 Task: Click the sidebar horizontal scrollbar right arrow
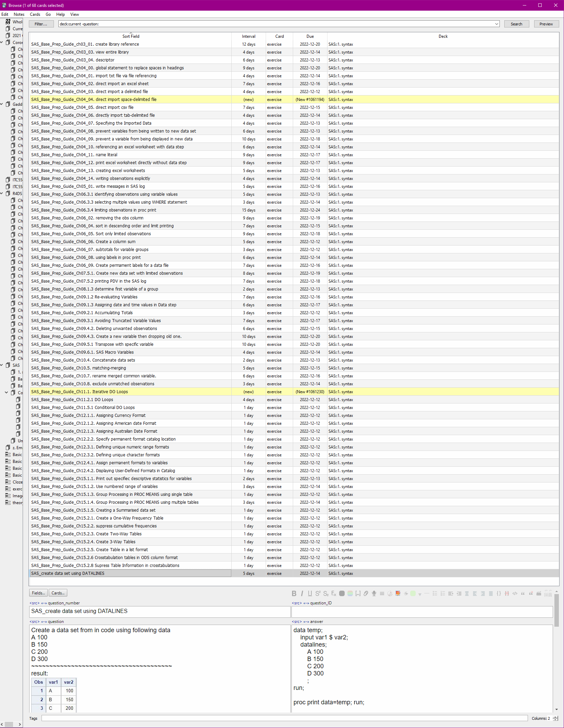pos(20,725)
